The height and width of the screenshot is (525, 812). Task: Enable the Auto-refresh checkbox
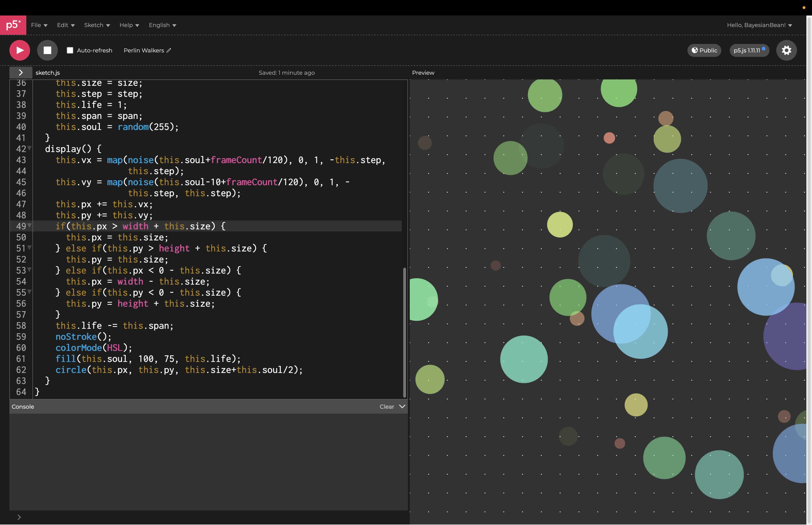click(70, 50)
